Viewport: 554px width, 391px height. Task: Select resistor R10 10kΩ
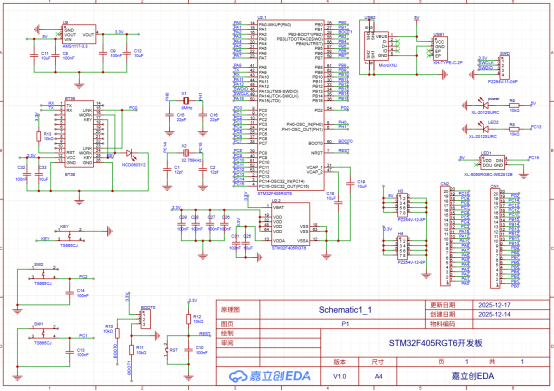117,333
